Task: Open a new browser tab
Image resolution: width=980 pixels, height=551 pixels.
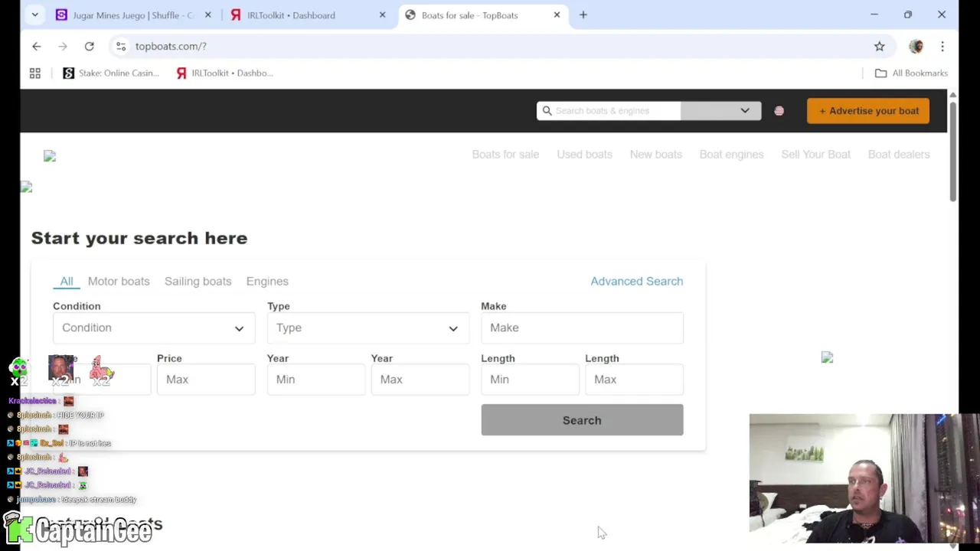Action: (x=583, y=15)
